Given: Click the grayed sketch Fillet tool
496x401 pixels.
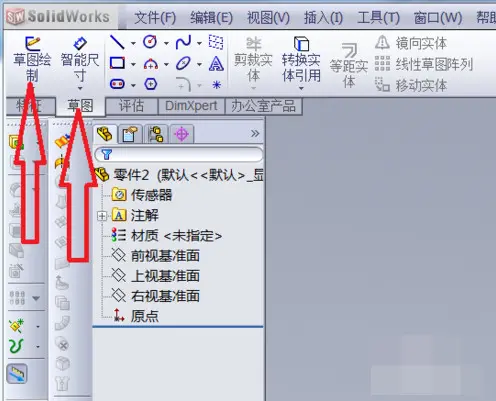Looking at the screenshot, I should (183, 84).
